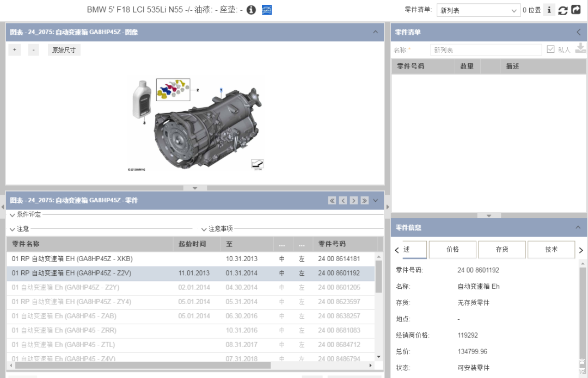Select part row 24 00 8614181
This screenshot has width=588, height=378.
(x=191, y=259)
